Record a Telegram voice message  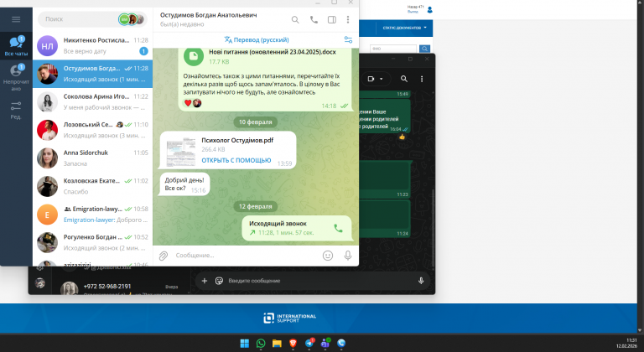click(x=348, y=256)
